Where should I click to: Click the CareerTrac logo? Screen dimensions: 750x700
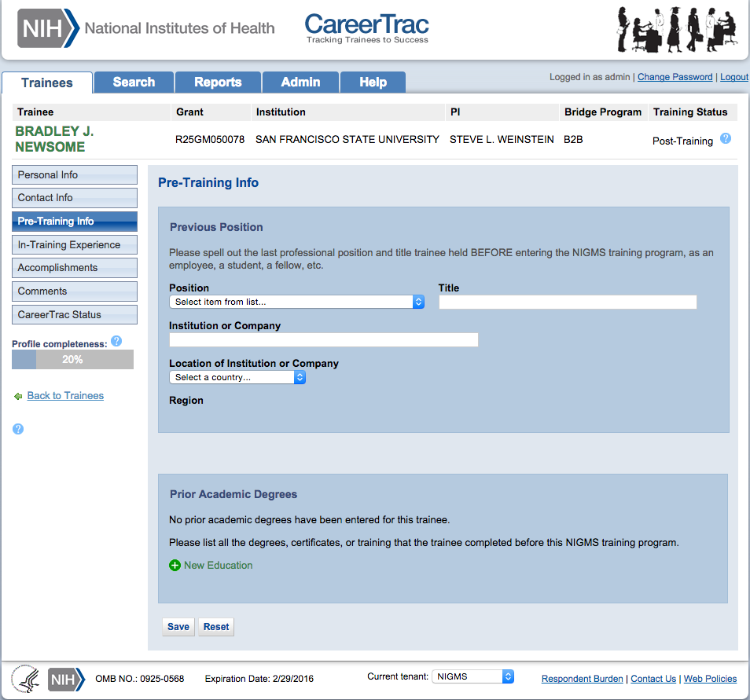tap(367, 28)
